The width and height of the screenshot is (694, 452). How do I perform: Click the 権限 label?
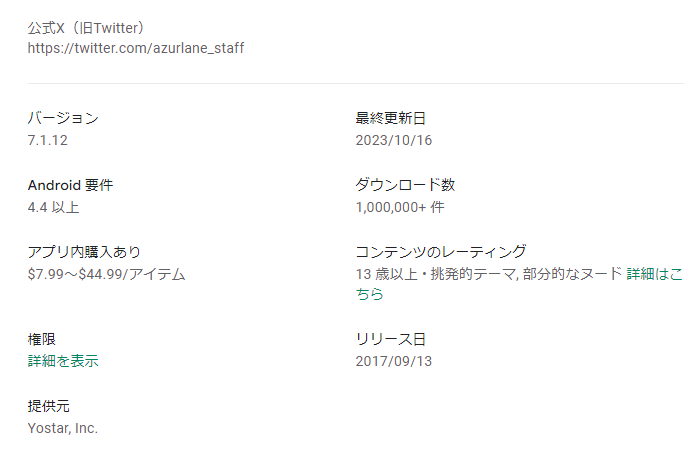point(41,339)
